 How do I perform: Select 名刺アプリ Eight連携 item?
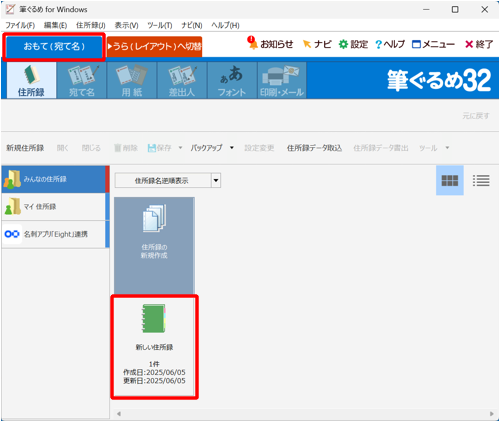[x=55, y=234]
